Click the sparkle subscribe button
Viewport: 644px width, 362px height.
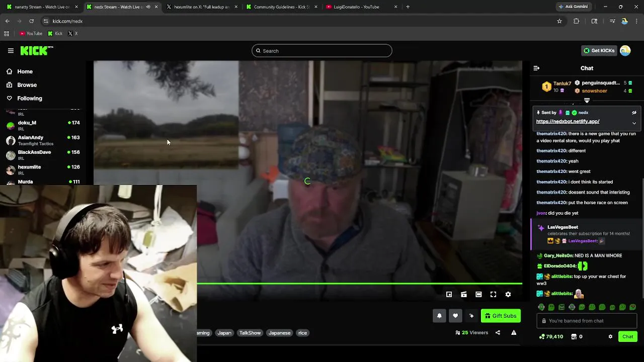(471, 316)
